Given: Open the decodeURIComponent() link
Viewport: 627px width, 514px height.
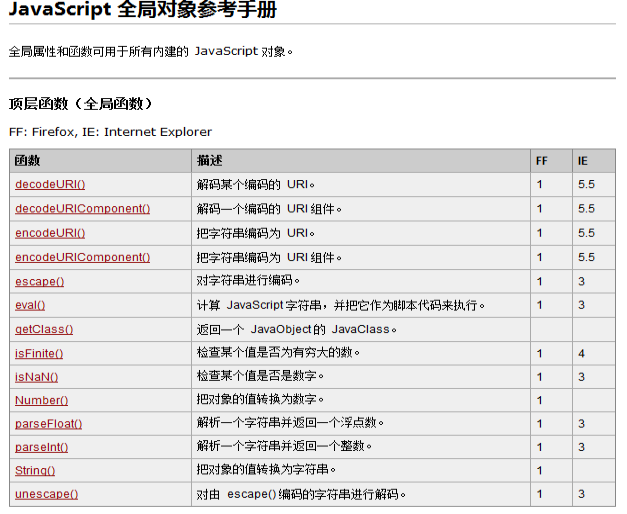Looking at the screenshot, I should coord(82,209).
